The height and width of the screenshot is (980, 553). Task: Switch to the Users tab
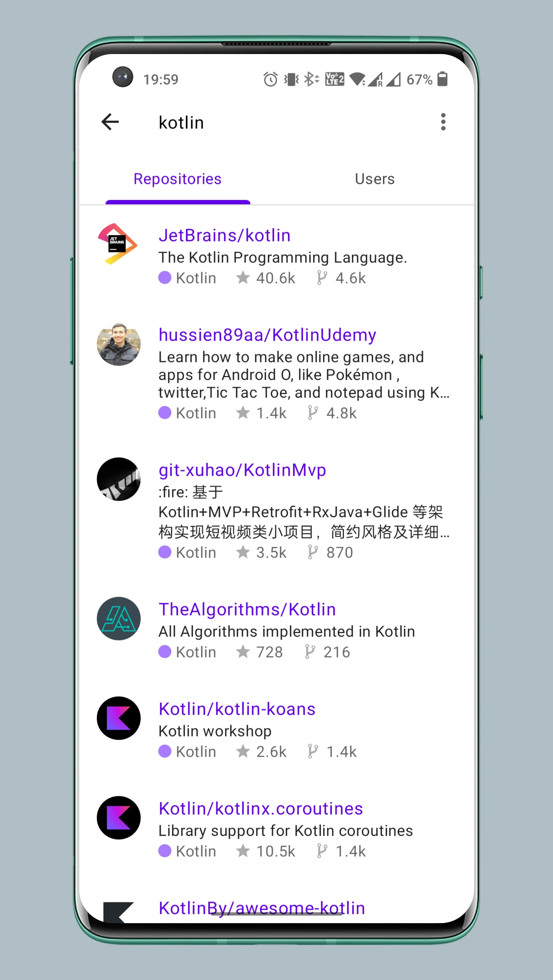375,179
